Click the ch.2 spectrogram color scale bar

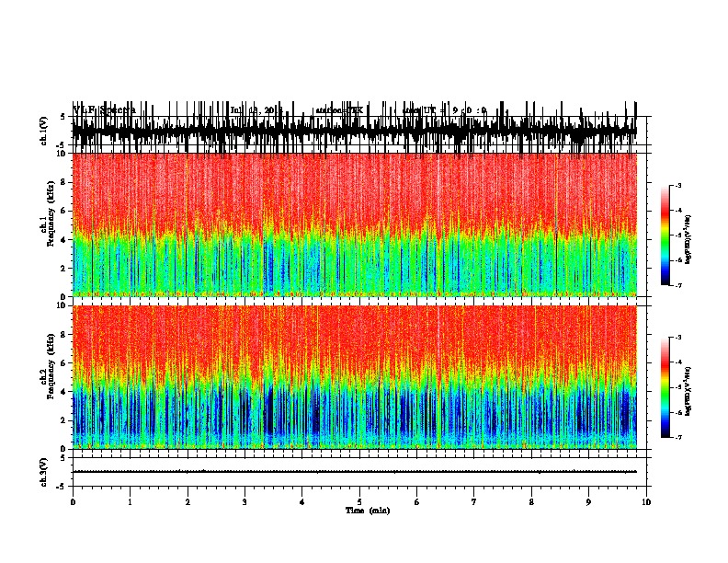tap(665, 387)
